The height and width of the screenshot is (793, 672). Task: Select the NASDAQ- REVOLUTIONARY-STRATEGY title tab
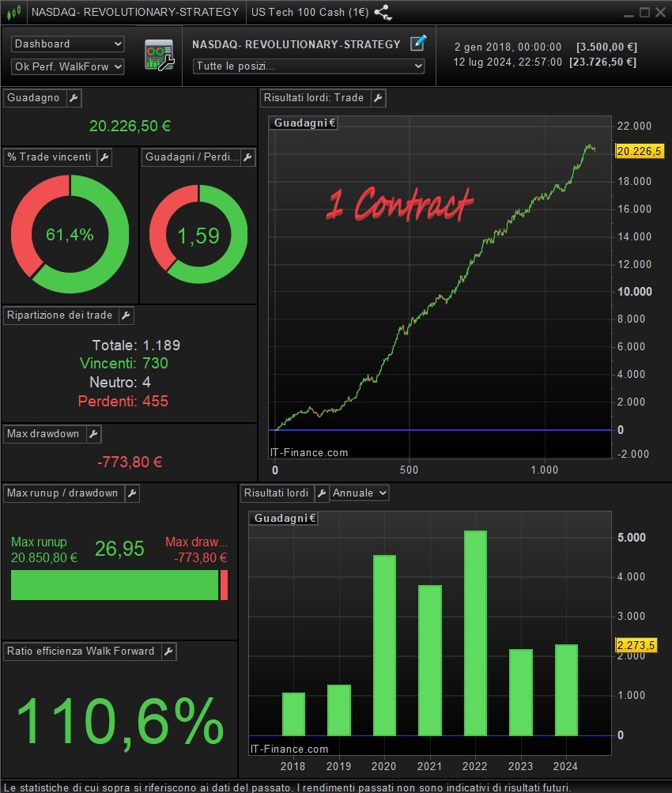point(135,12)
